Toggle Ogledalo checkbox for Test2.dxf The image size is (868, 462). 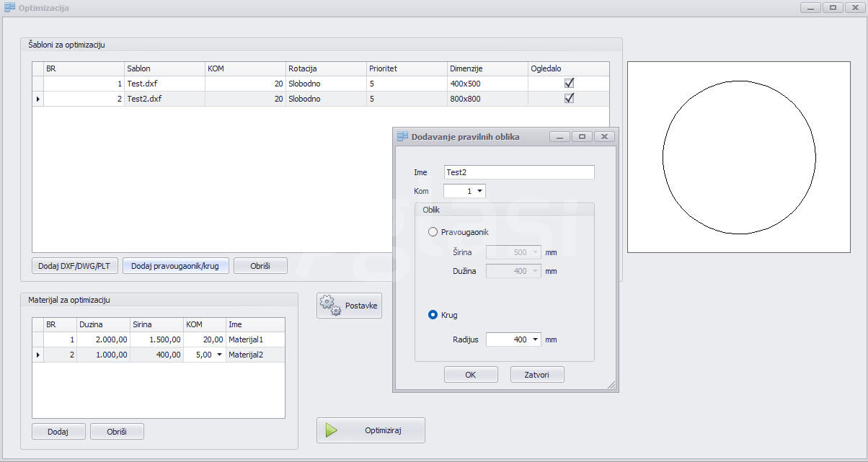tap(569, 99)
